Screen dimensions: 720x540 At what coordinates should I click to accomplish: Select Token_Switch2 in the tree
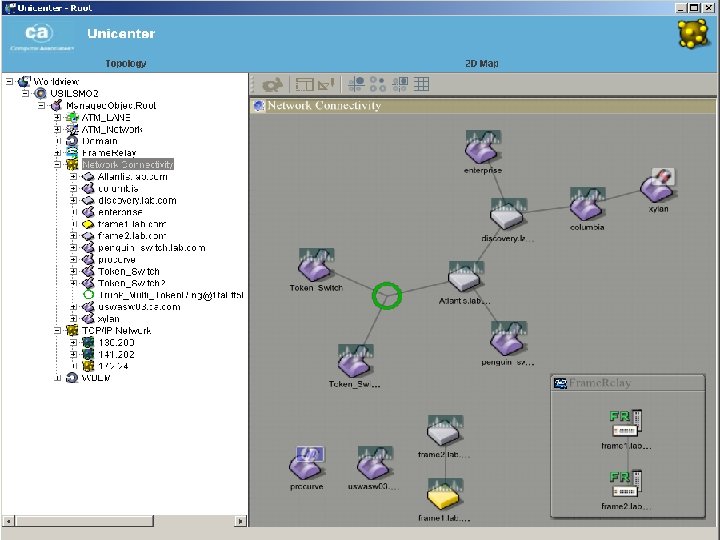(x=131, y=283)
